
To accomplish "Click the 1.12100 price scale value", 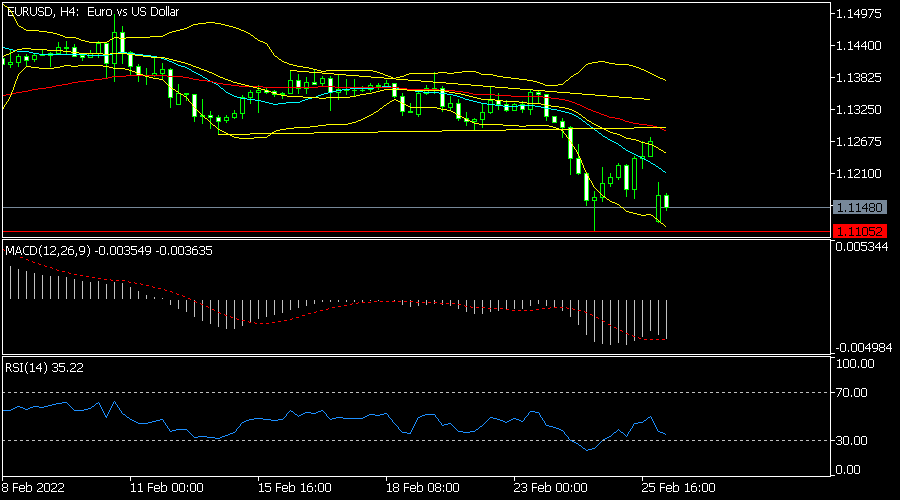I will [x=859, y=173].
